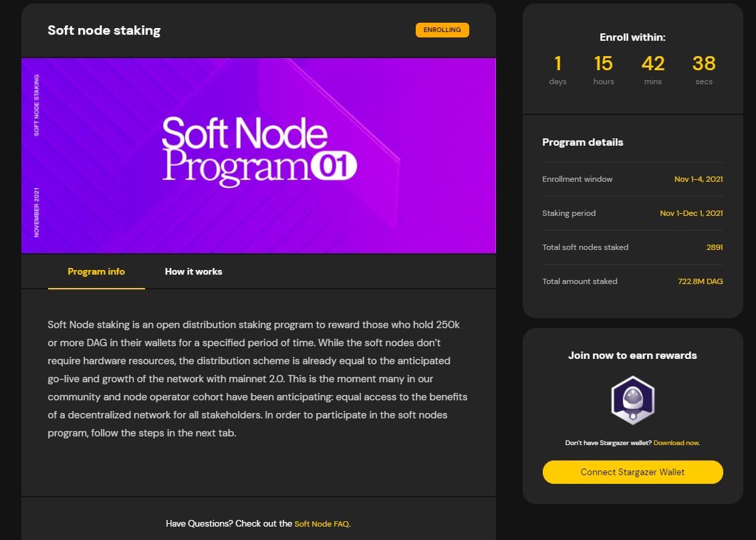Click the Soft Node staking description paragraph
Screen dimensions: 756x540
coord(257,378)
